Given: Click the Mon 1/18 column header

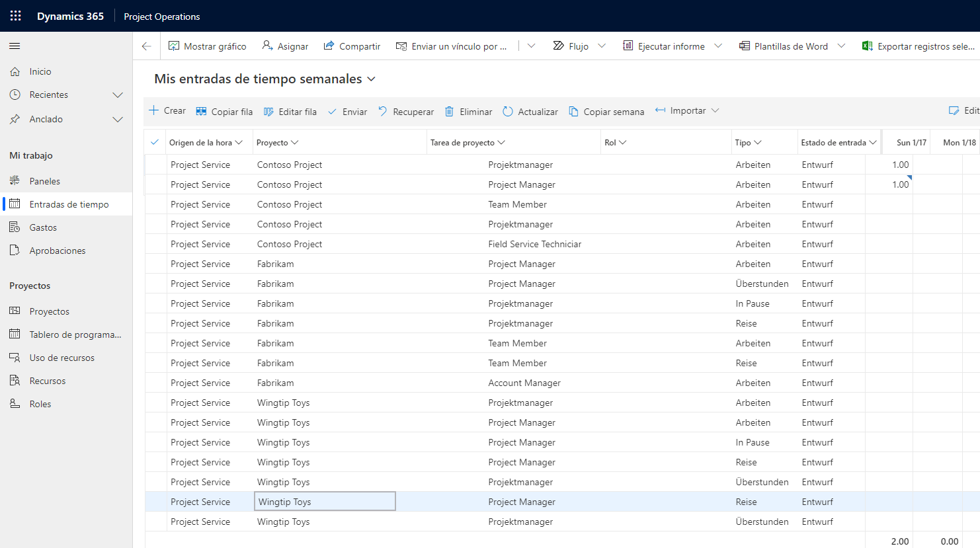Looking at the screenshot, I should click(960, 142).
